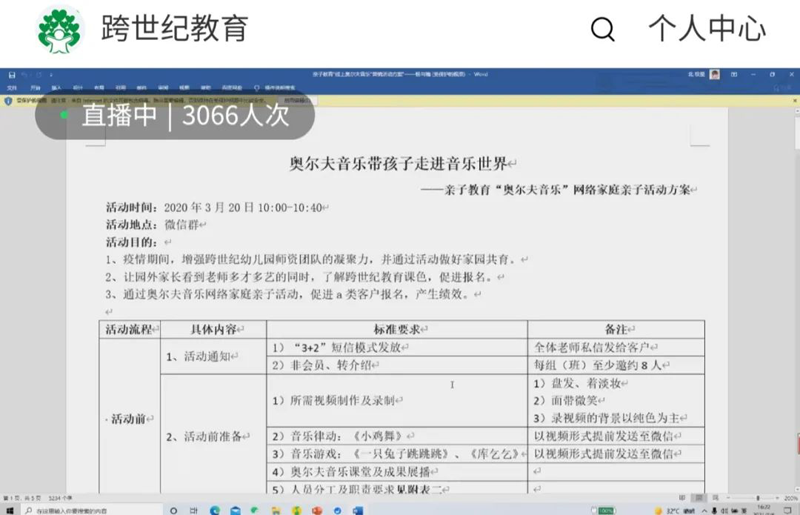Click the "3+2"短信模式发放 cell

coord(397,348)
